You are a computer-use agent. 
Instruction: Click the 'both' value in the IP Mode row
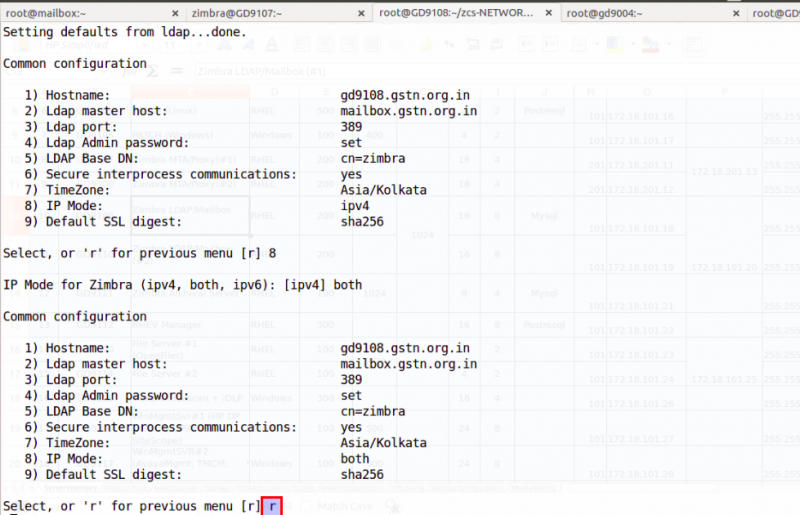click(355, 458)
